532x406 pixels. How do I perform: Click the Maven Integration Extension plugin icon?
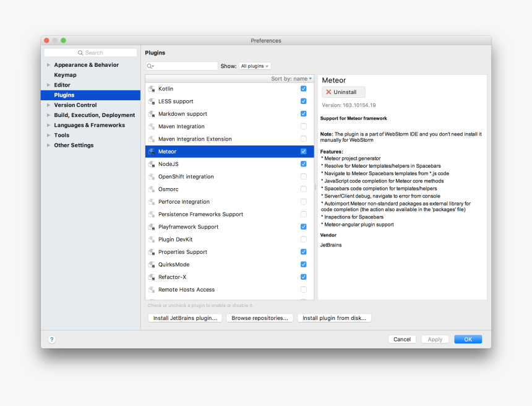tap(152, 139)
